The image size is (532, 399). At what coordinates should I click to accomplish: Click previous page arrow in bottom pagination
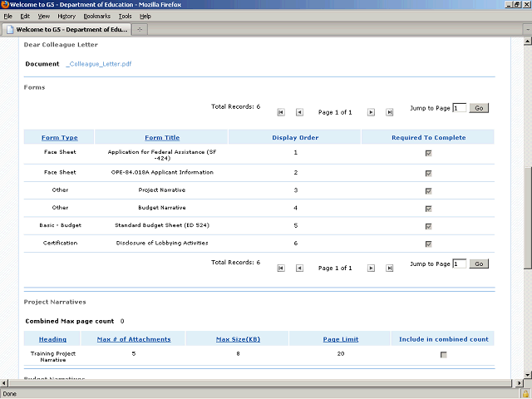tap(299, 268)
